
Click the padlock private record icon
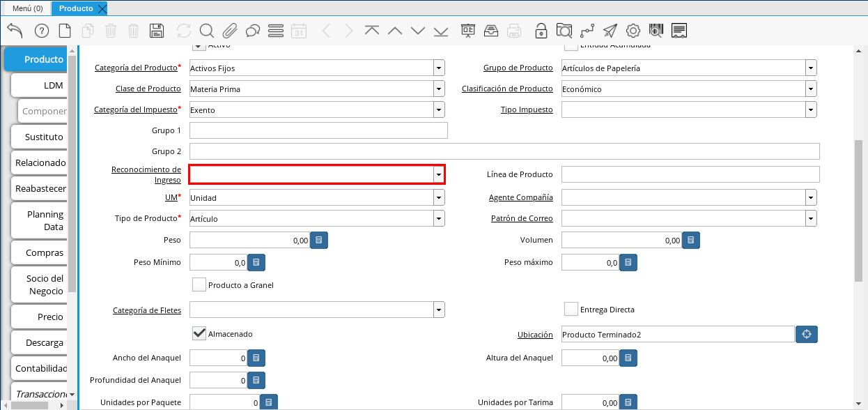pyautogui.click(x=541, y=31)
